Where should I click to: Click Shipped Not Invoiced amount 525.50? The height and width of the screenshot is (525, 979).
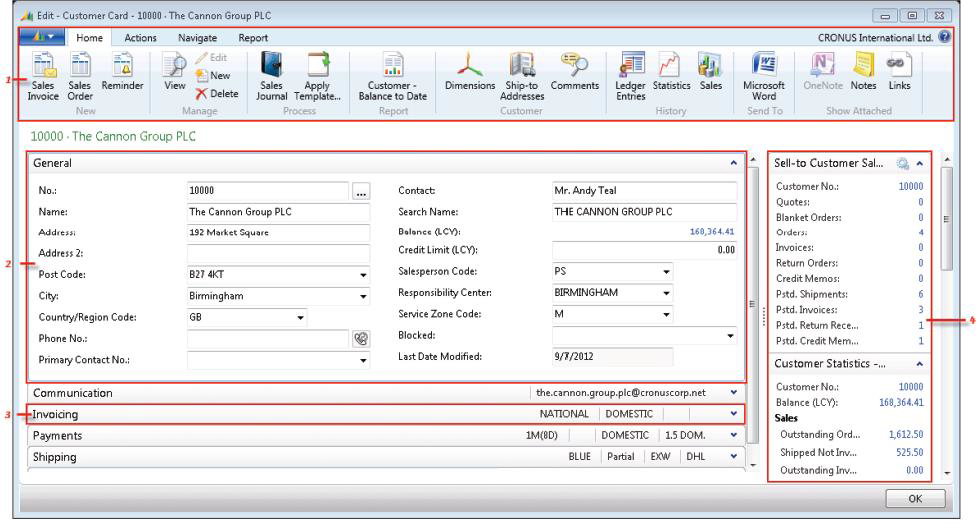coord(909,453)
